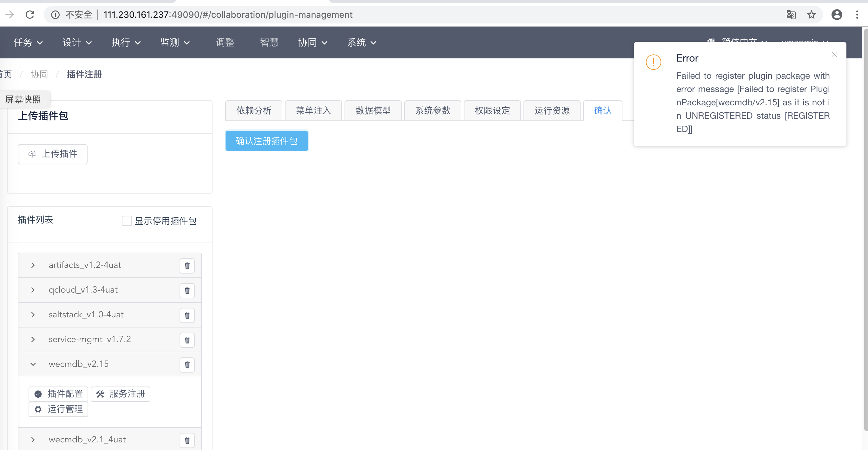This screenshot has height=450, width=868.
Task: Expand the qcloud_v1.3-4uat entry
Action: 33,290
